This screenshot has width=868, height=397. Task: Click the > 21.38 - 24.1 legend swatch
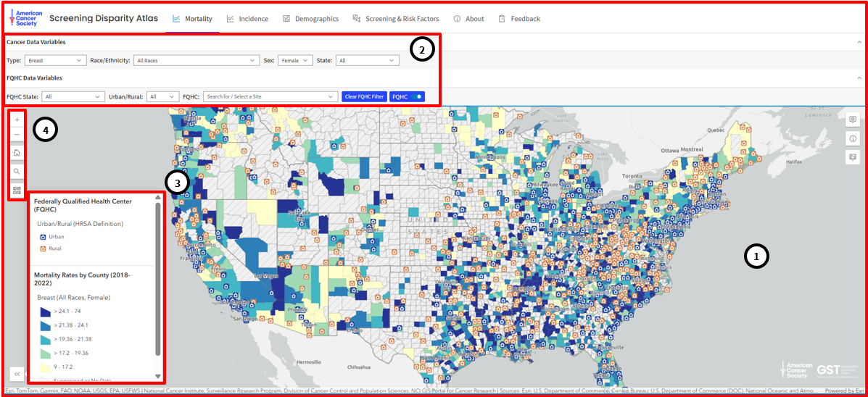(46, 325)
